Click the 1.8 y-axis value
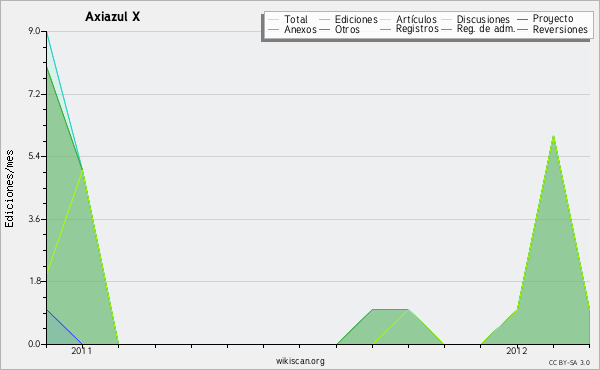This screenshot has width=600, height=370. 34,281
